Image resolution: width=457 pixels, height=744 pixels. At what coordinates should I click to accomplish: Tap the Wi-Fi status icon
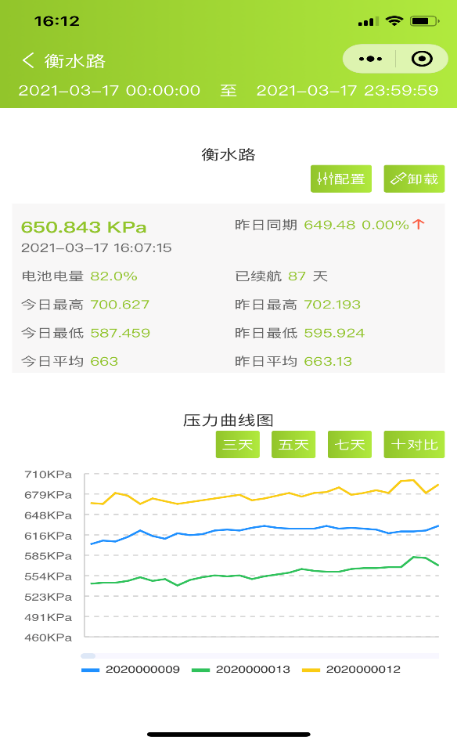pyautogui.click(x=394, y=21)
